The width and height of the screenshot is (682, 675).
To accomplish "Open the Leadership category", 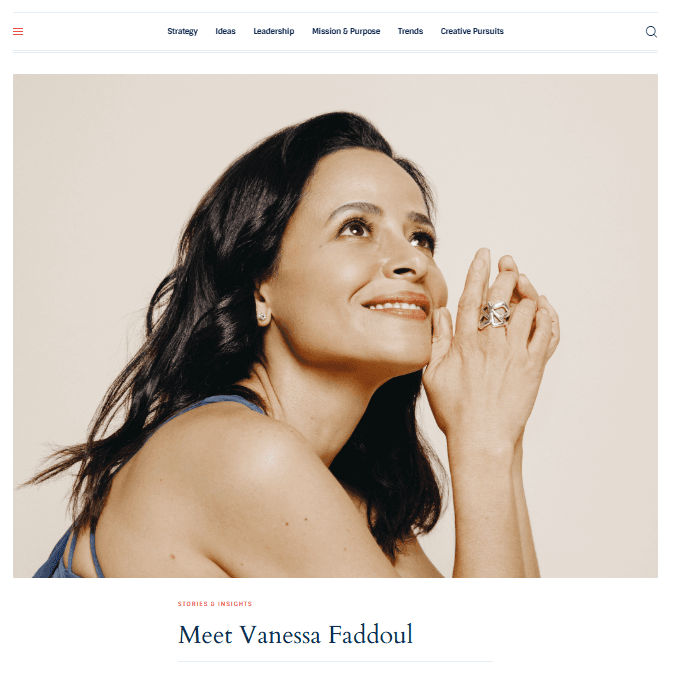I will click(x=274, y=31).
